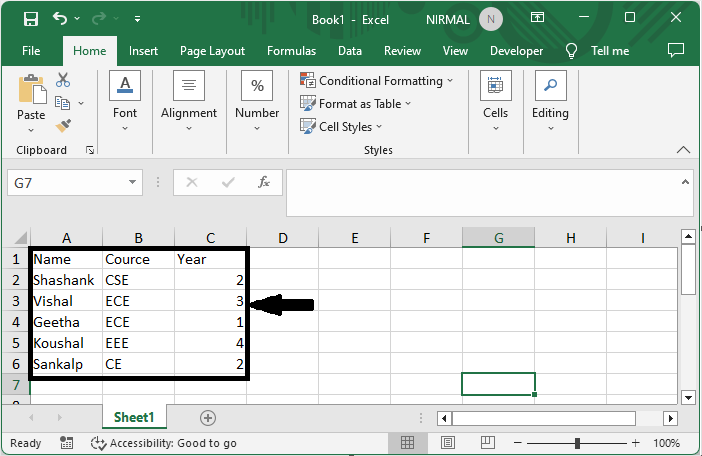This screenshot has width=702, height=456.
Task: Select the Normal view button
Action: (407, 443)
